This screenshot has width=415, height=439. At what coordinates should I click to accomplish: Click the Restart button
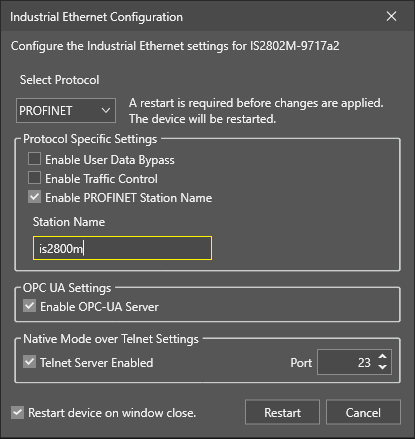click(x=282, y=412)
